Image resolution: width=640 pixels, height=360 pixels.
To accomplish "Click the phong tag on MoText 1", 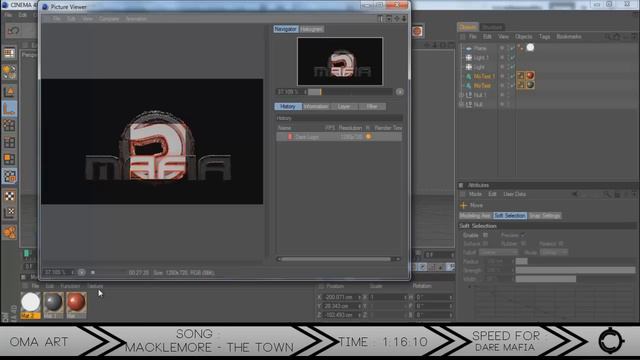I will point(521,76).
